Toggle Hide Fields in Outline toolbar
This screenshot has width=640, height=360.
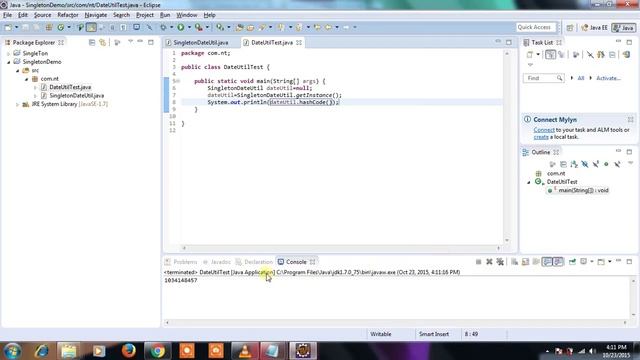(585, 164)
